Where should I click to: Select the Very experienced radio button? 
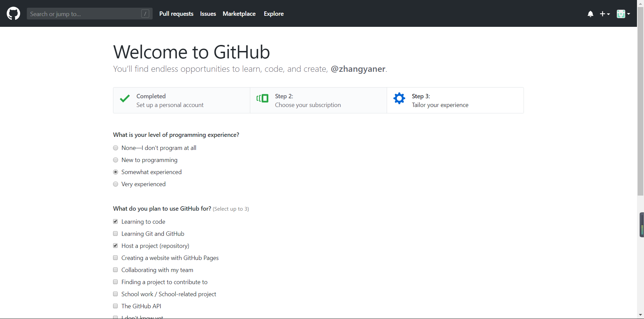115,184
